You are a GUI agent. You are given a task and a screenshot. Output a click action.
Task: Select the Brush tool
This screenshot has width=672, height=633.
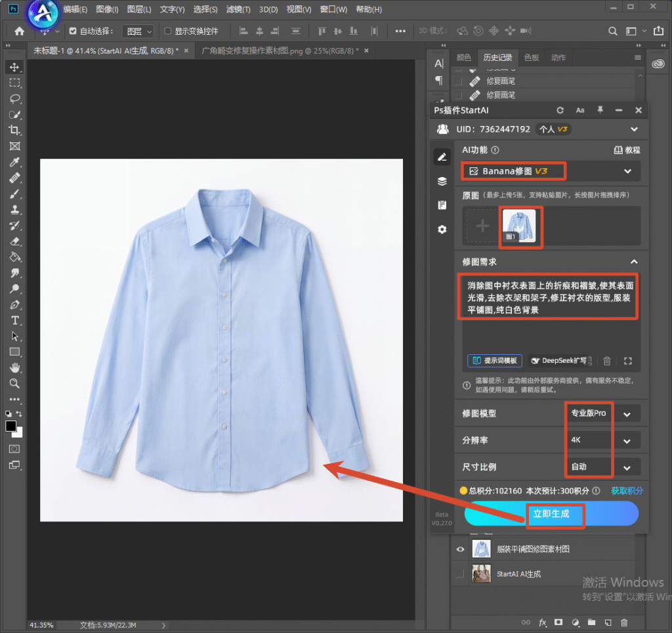pos(14,194)
